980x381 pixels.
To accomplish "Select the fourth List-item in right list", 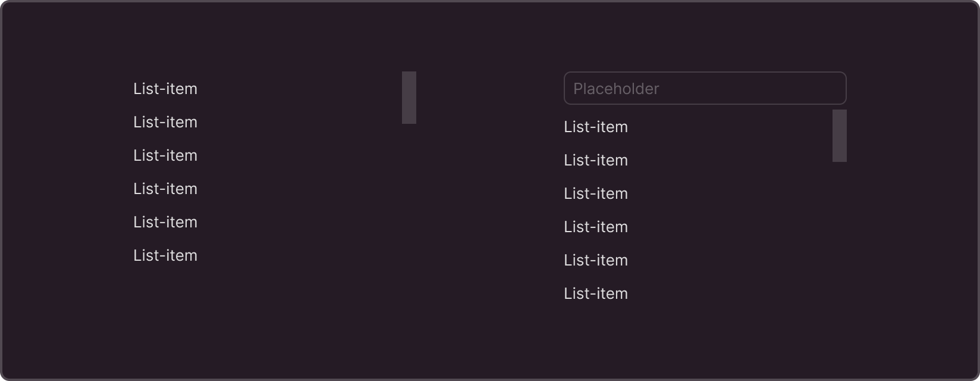I will (x=596, y=227).
